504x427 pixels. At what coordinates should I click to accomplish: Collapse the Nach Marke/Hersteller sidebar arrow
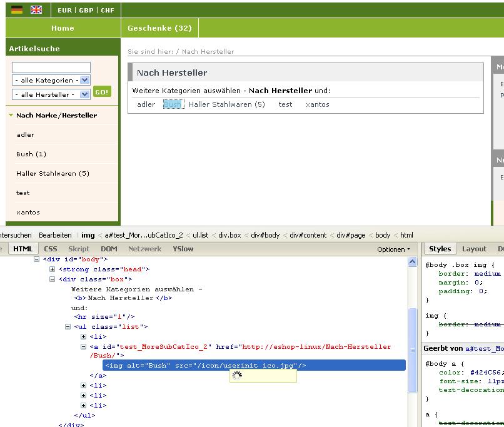11,115
